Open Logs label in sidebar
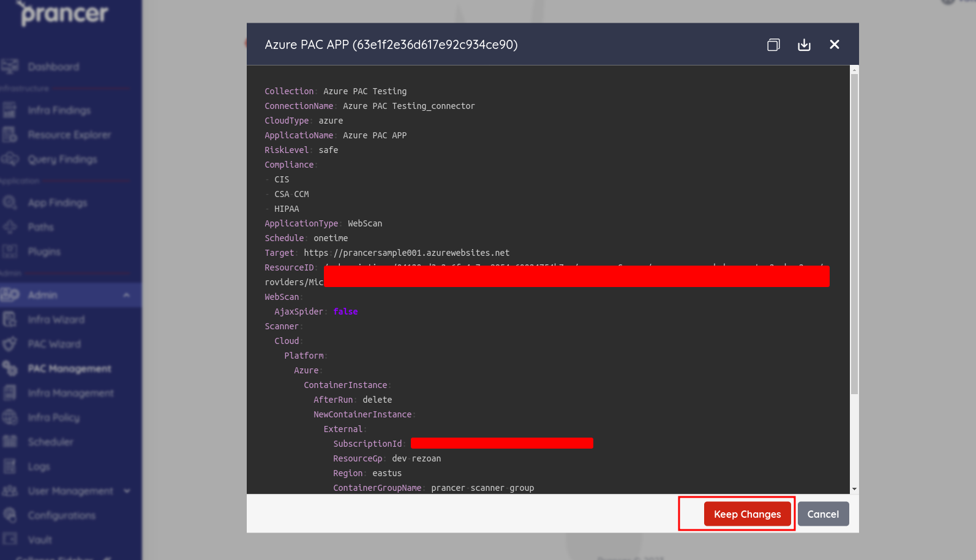The image size is (976, 560). (x=39, y=466)
